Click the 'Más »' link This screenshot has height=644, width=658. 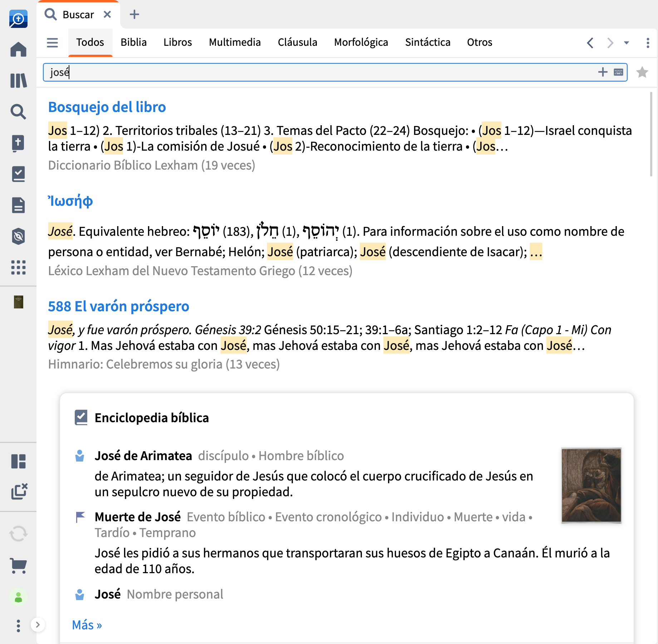87,625
